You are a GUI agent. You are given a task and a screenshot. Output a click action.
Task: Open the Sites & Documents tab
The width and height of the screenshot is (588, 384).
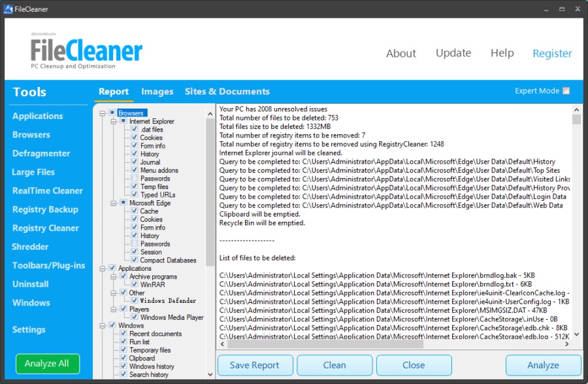tap(227, 91)
